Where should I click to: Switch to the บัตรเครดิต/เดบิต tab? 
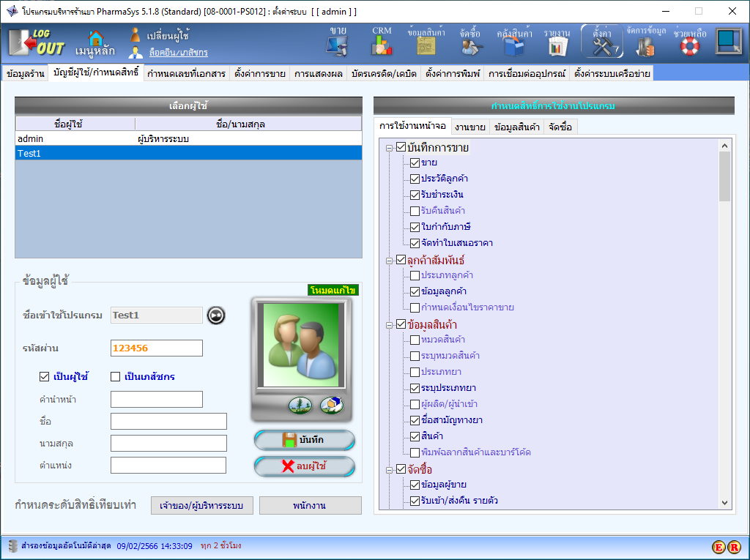(384, 73)
